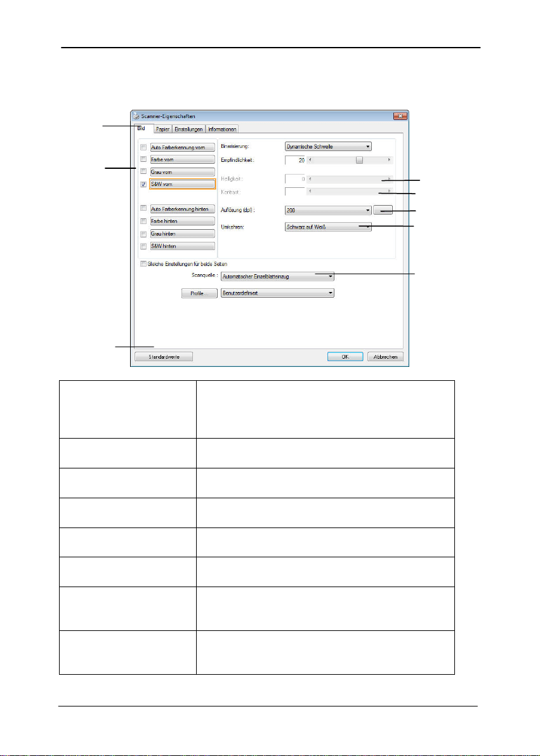
Task: Click the Standardwerte button
Action: pyautogui.click(x=164, y=357)
